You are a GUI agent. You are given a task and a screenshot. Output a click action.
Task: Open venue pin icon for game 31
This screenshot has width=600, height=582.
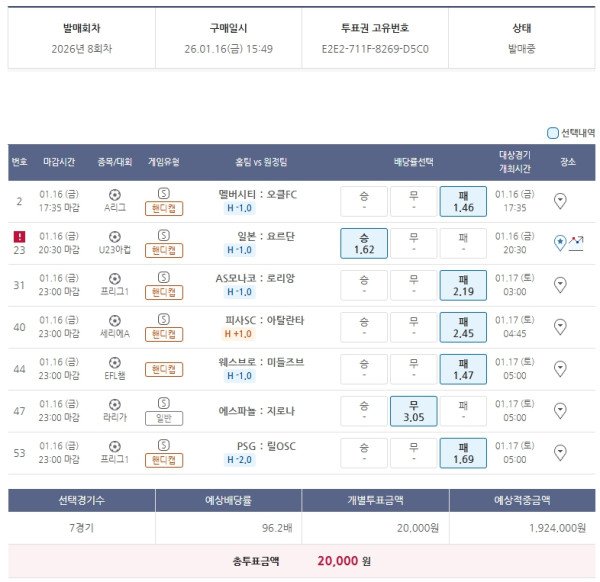(x=560, y=285)
